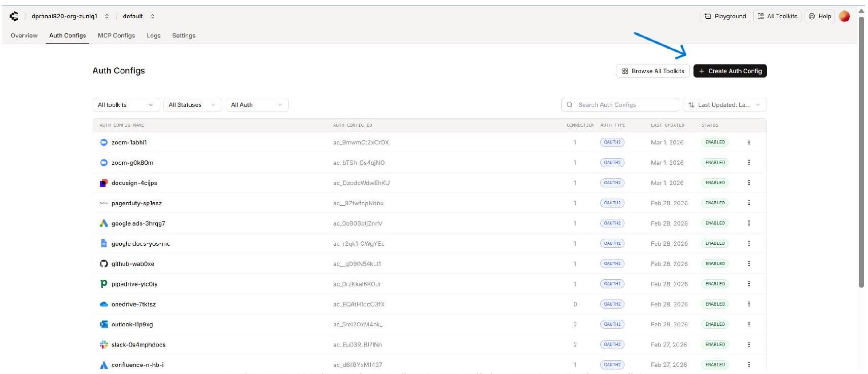This screenshot has width=868, height=374.
Task: Click the pagerduty-sp1esz config name
Action: [137, 203]
